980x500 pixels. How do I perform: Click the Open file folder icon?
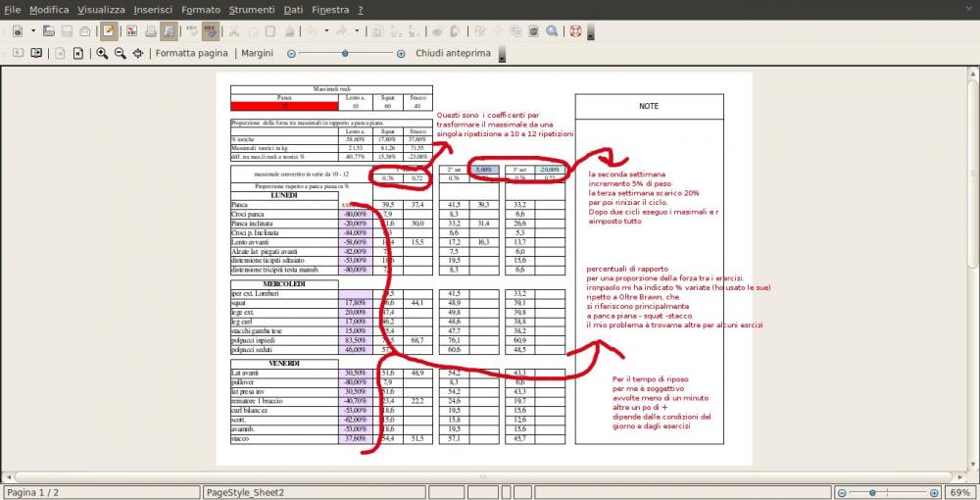[x=50, y=31]
